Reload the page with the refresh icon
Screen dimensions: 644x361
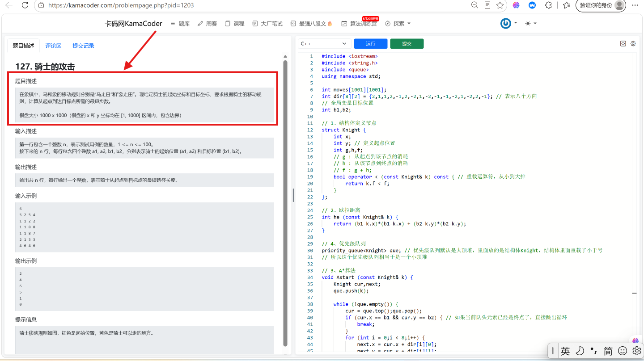(x=25, y=5)
